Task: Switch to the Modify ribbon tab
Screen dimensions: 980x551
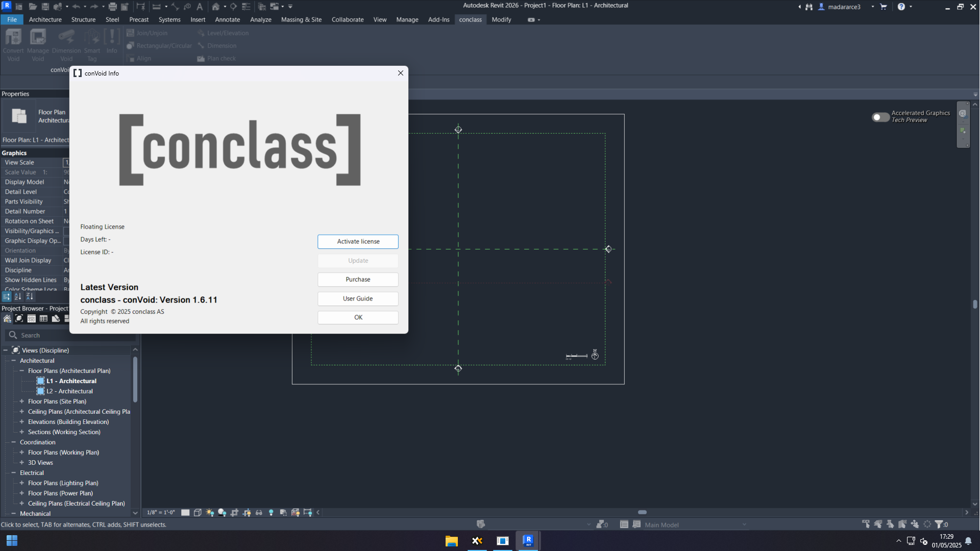Action: pos(501,19)
